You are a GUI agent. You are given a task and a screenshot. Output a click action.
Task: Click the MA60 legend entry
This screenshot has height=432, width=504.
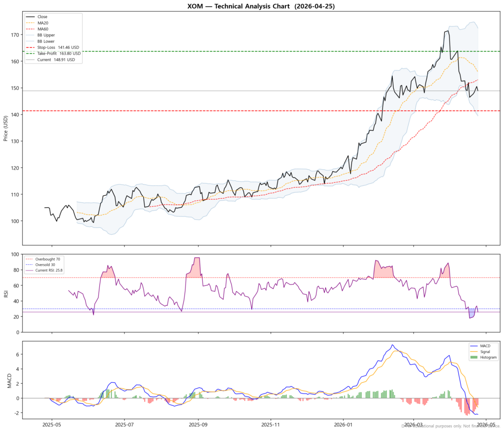[x=42, y=29]
